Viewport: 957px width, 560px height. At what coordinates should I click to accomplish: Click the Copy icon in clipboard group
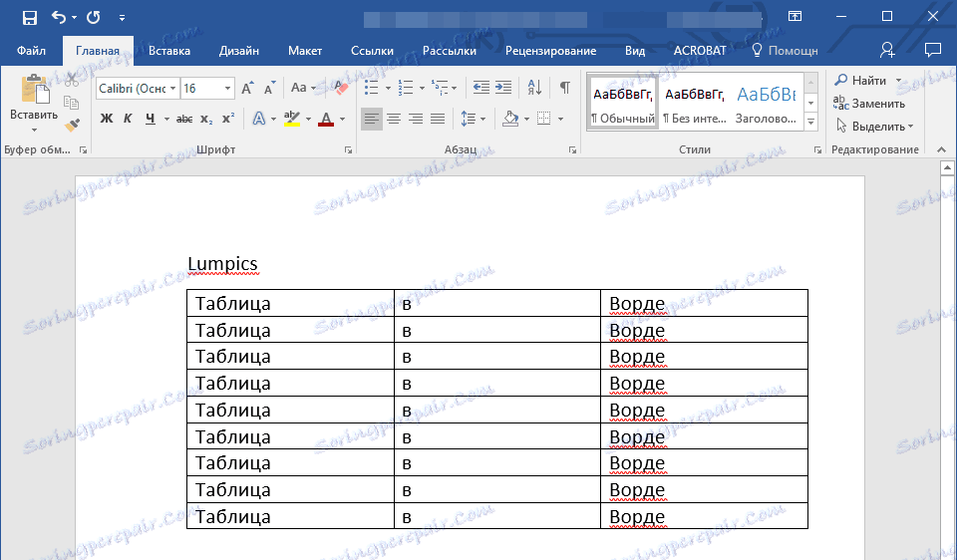tap(72, 103)
